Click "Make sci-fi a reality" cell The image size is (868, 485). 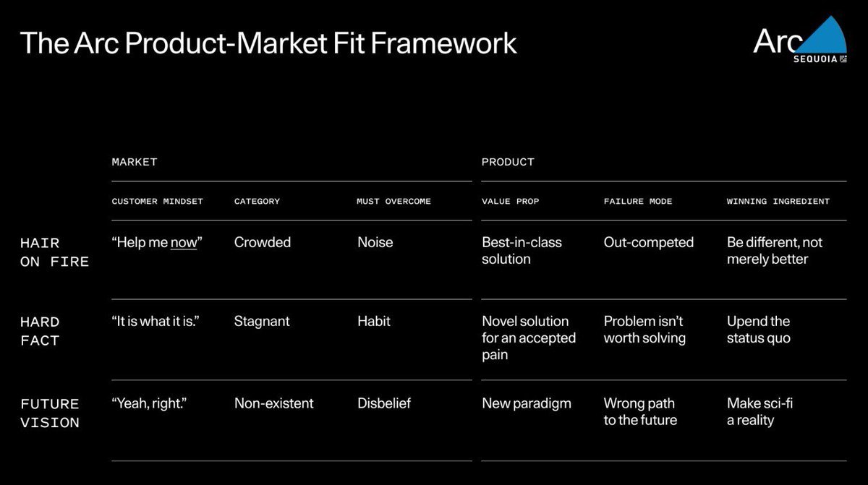(x=759, y=411)
